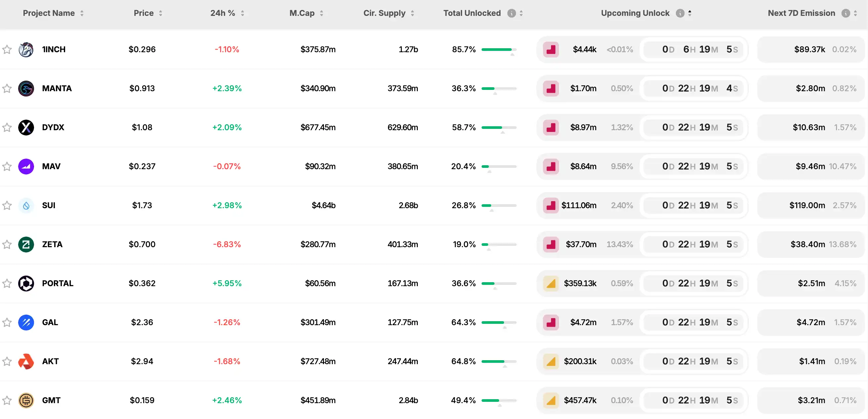Viewport: 868px width, 419px height.
Task: Click the 1INCH total unlocked progress bar
Action: (499, 50)
